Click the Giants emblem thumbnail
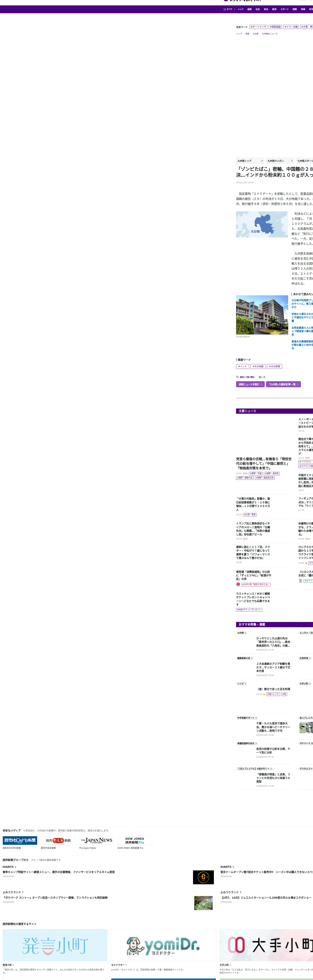Viewport: 313px width, 980px height. (x=203, y=877)
